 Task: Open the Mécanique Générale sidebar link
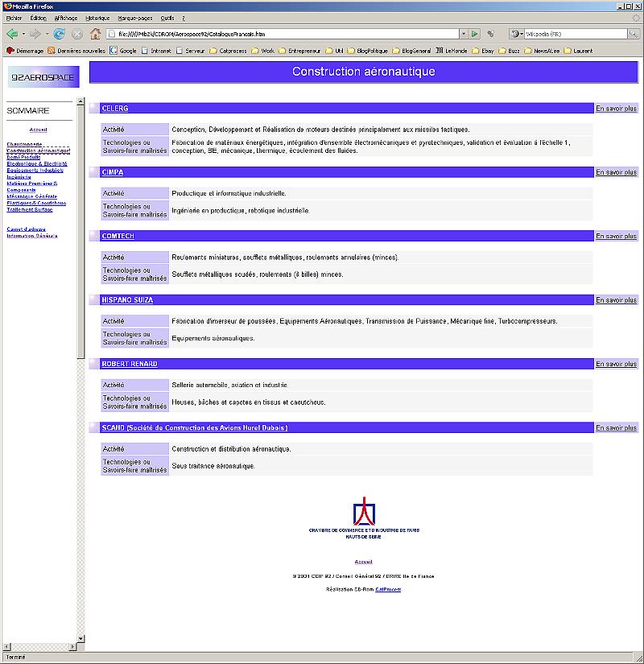[x=31, y=196]
